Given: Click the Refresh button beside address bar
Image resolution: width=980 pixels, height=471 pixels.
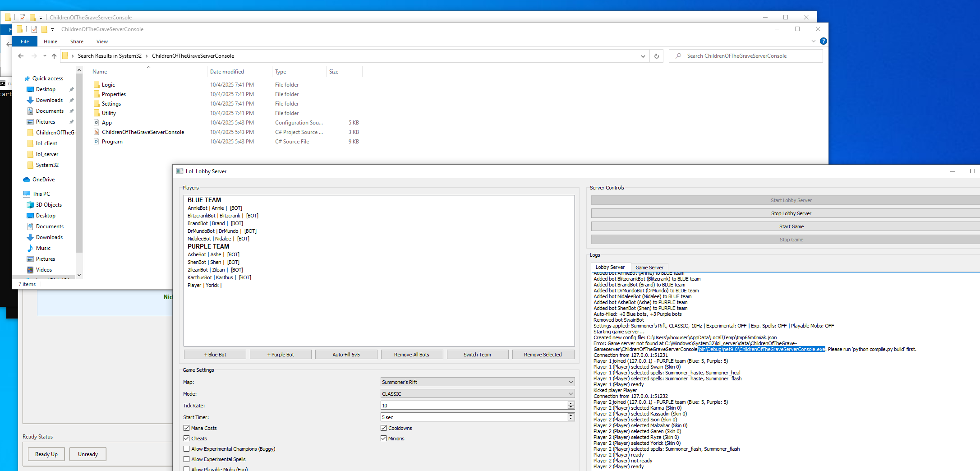Looking at the screenshot, I should [x=656, y=56].
